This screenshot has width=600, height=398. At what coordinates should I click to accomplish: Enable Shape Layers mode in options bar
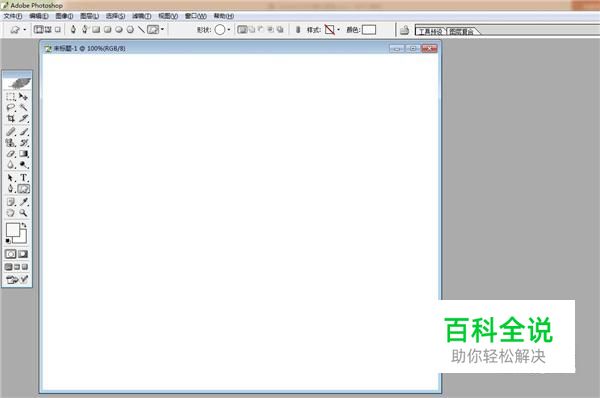pyautogui.click(x=39, y=29)
